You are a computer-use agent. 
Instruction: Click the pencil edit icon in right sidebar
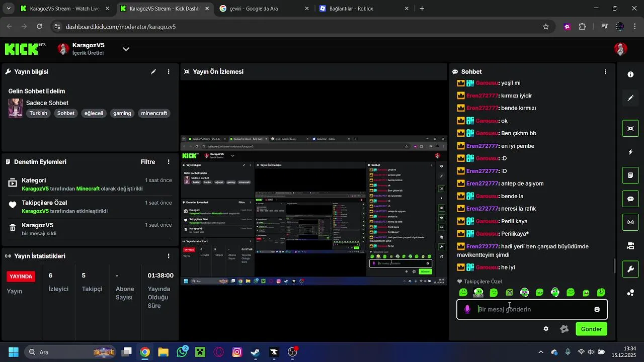click(630, 98)
